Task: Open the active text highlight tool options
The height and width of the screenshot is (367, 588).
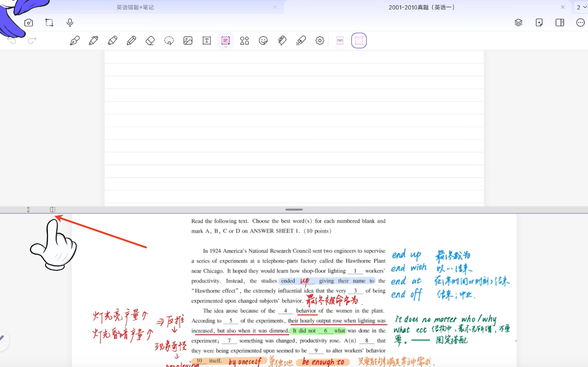Action: (226, 40)
